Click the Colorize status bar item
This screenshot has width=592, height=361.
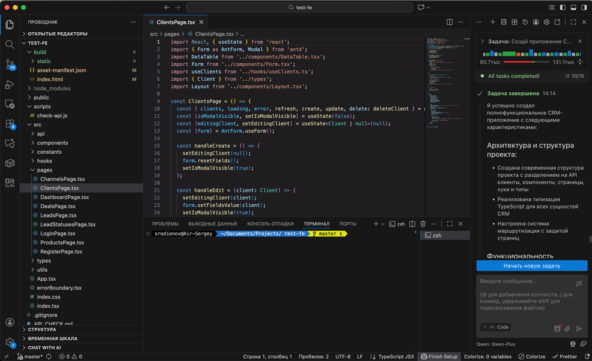(x=532, y=356)
